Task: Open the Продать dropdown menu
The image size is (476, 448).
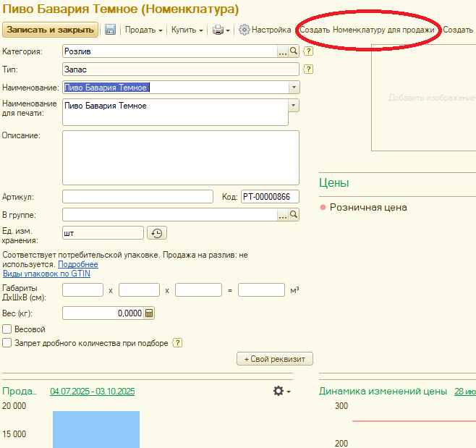Action: click(143, 30)
